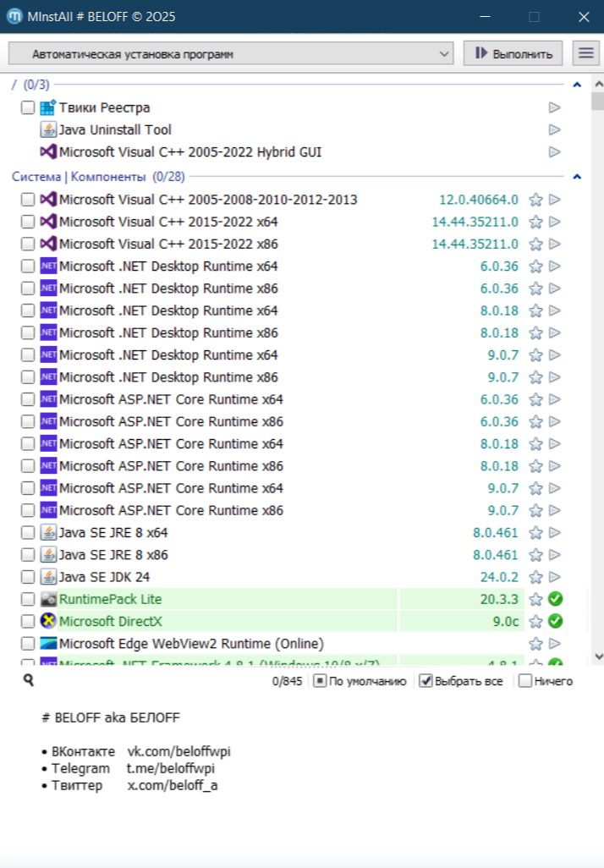604x868 pixels.
Task: Open x.com/beloff_a link
Action: tap(173, 785)
